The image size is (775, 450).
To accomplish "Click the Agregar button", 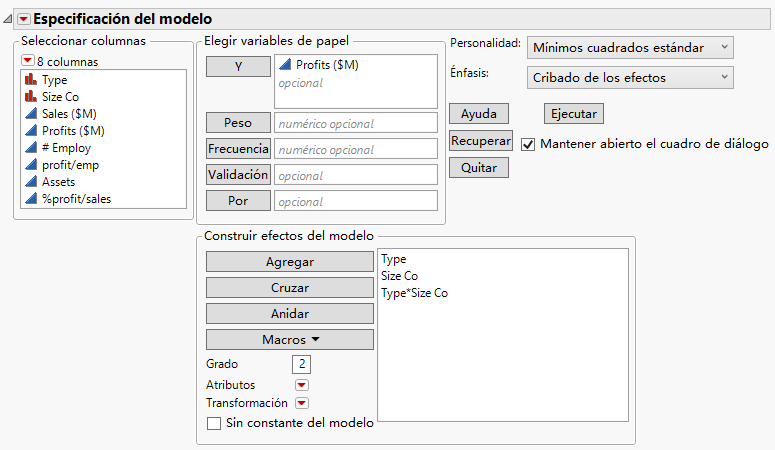I will 290,262.
